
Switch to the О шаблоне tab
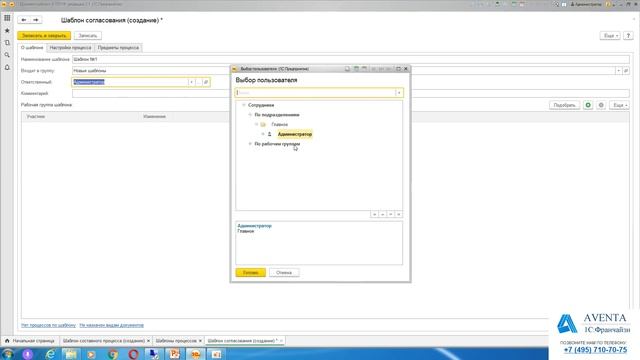pyautogui.click(x=32, y=48)
